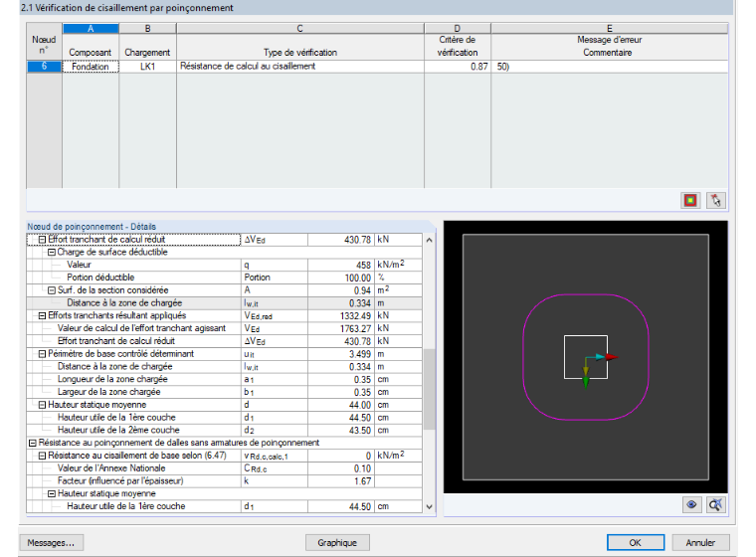Click the details vertical scrollbar thumb

coord(429,390)
